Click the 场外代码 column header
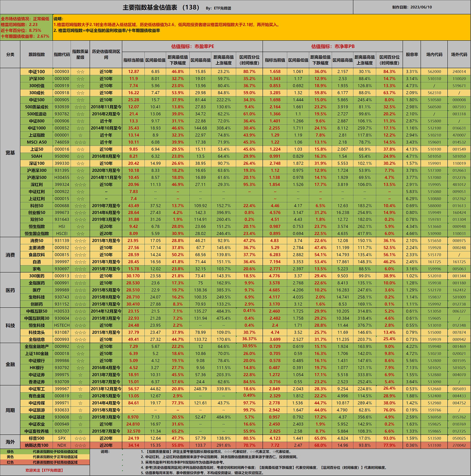 459,54
